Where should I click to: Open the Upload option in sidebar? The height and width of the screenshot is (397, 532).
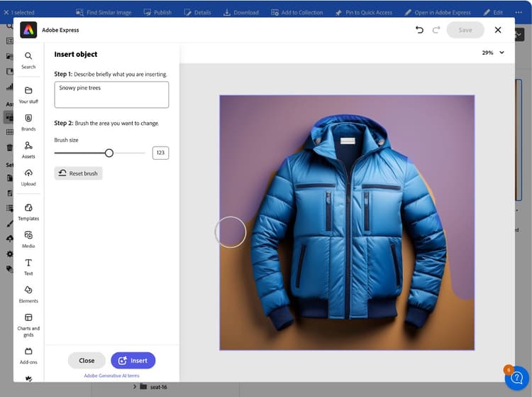(28, 178)
